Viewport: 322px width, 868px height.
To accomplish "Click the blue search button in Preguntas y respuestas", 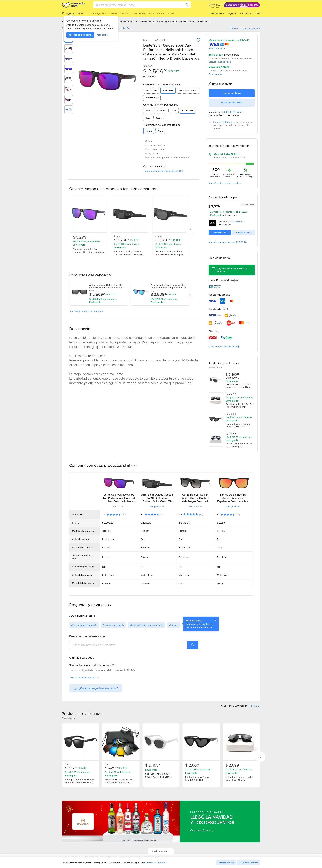I will [193, 645].
